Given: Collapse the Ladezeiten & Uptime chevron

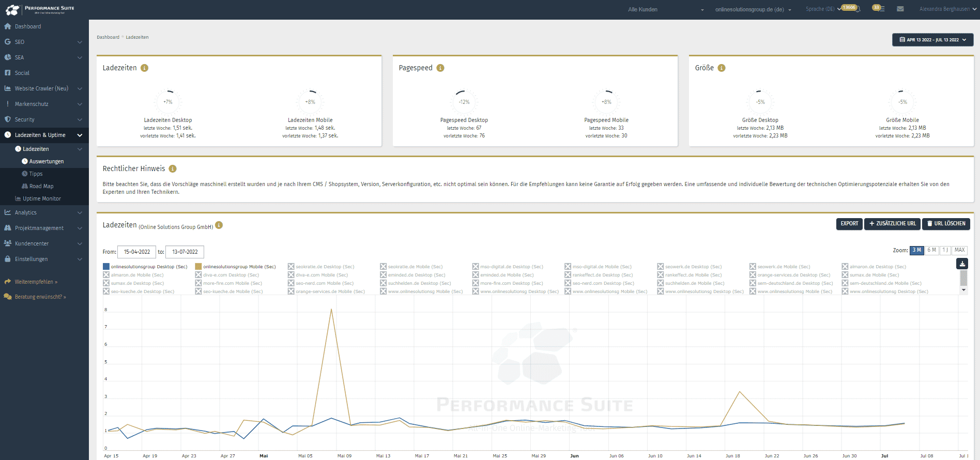Looking at the screenshot, I should click(80, 135).
